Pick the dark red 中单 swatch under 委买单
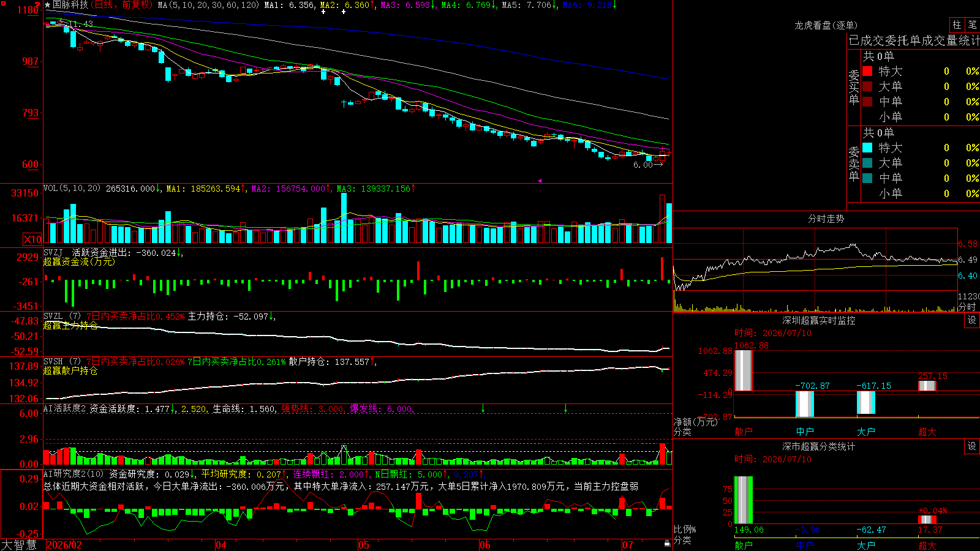This screenshot has width=980, height=551. pos(867,102)
